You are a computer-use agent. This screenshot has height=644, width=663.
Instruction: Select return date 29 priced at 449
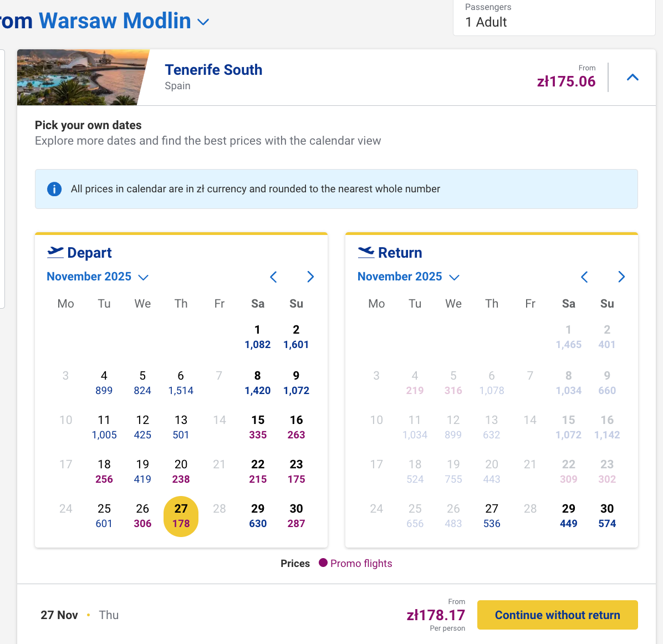(x=568, y=516)
